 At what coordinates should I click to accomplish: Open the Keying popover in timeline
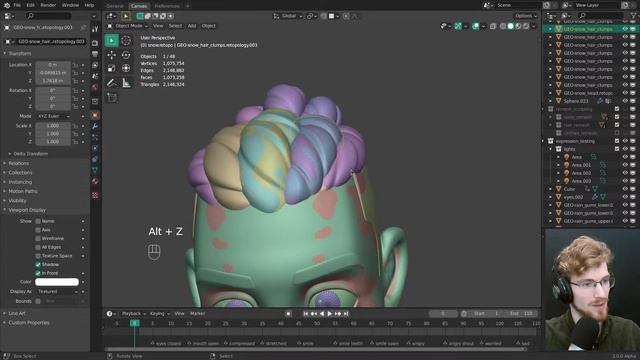[x=159, y=313]
